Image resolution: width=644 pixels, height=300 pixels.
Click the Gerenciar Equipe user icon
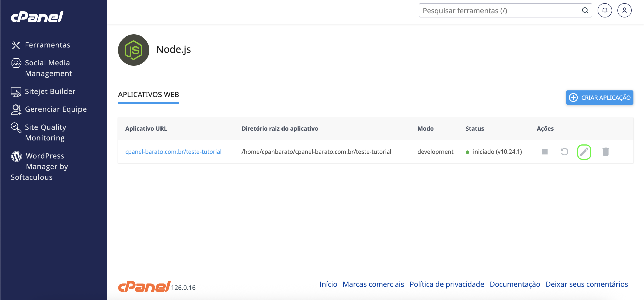point(16,110)
